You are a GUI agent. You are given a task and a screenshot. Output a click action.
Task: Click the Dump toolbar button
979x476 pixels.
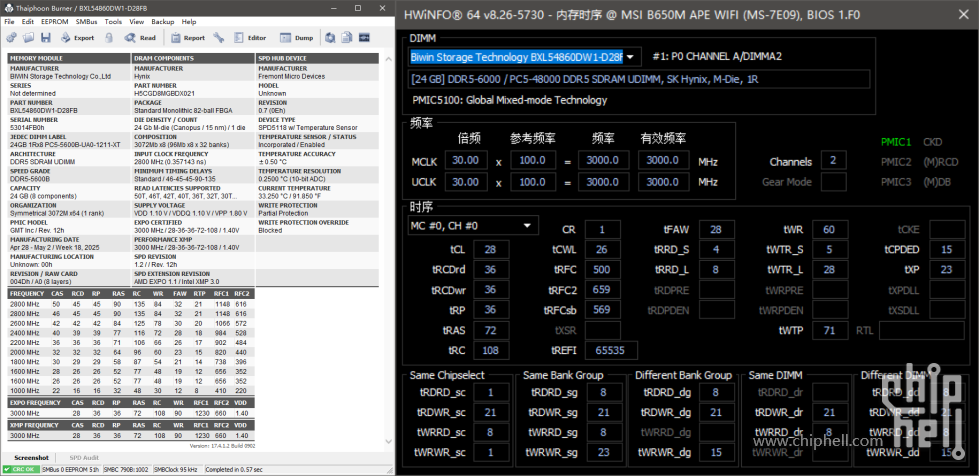coord(297,37)
